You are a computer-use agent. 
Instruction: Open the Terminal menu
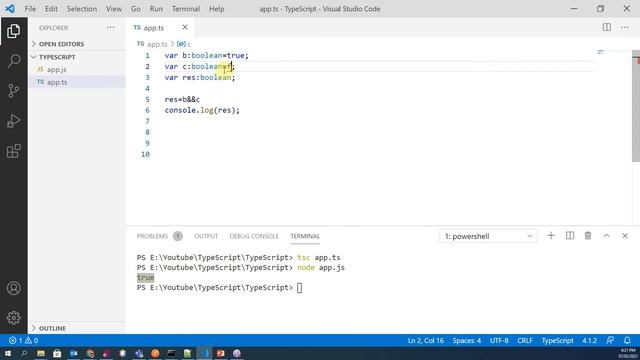tap(186, 9)
